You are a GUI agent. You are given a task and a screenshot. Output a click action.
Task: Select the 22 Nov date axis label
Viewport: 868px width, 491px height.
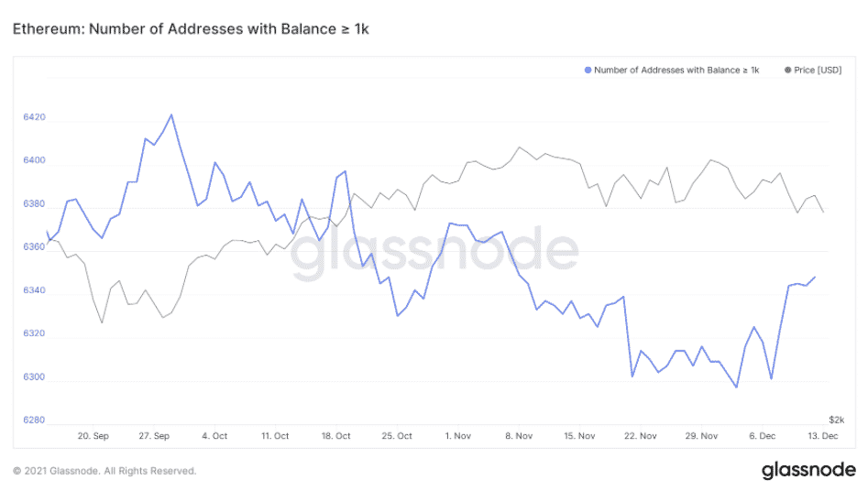[x=643, y=436]
